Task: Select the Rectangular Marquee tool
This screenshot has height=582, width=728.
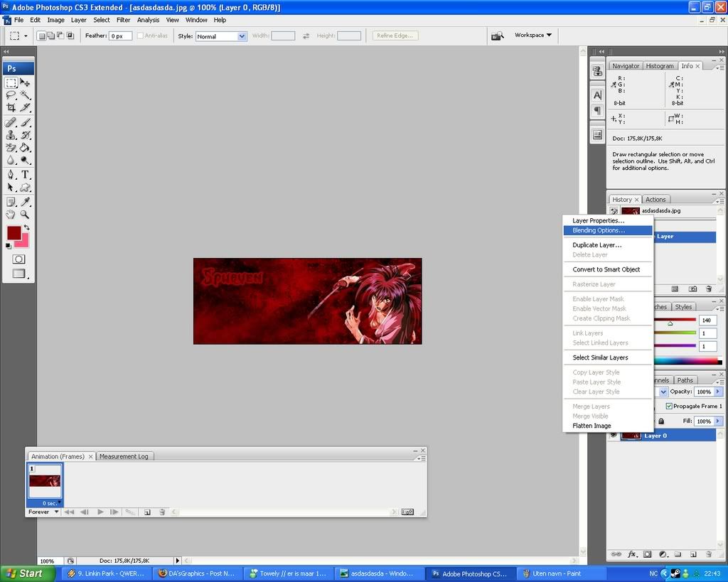Action: tap(11, 83)
